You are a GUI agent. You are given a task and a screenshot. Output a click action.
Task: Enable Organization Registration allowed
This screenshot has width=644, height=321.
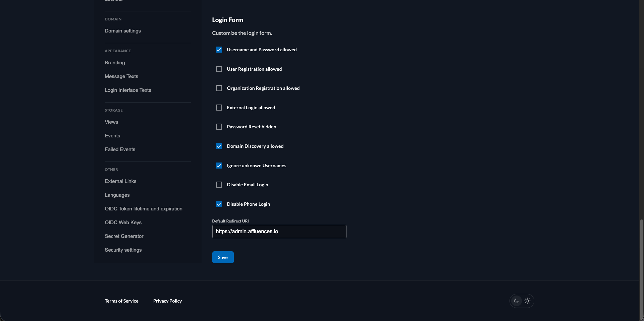[x=219, y=88]
